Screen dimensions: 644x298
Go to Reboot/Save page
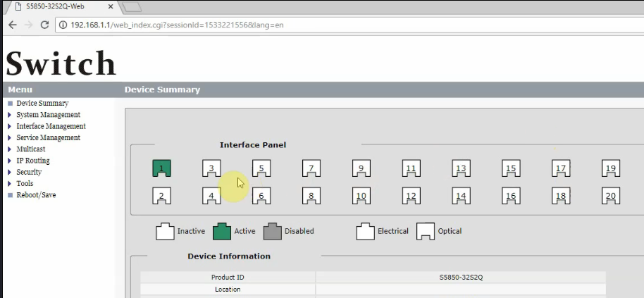tap(36, 195)
